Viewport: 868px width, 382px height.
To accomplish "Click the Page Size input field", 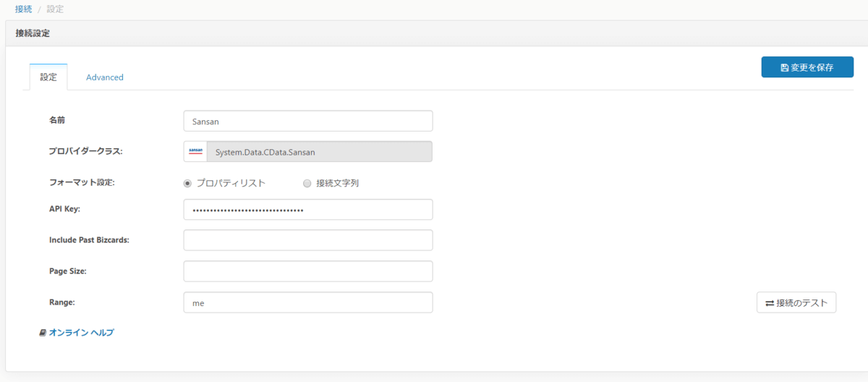I will [308, 271].
